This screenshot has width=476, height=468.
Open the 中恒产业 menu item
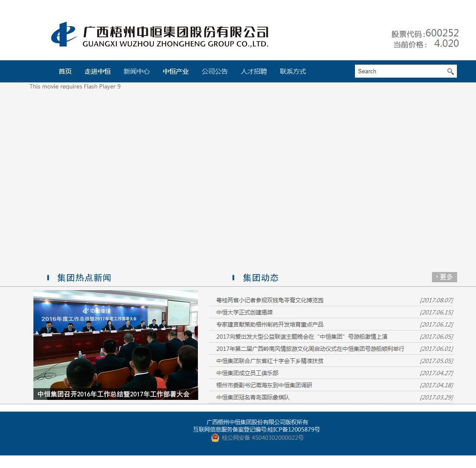[175, 71]
